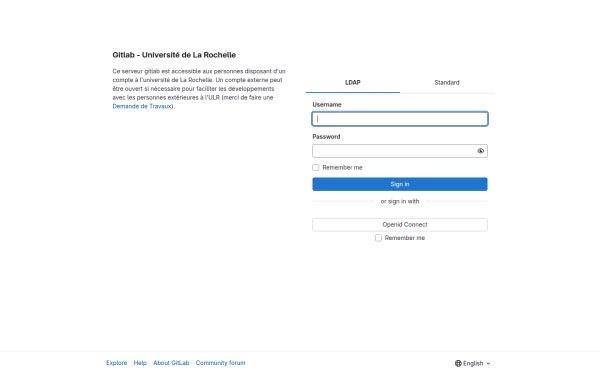This screenshot has width=600, height=375.
Task: Switch to the Standard tab
Action: (447, 83)
